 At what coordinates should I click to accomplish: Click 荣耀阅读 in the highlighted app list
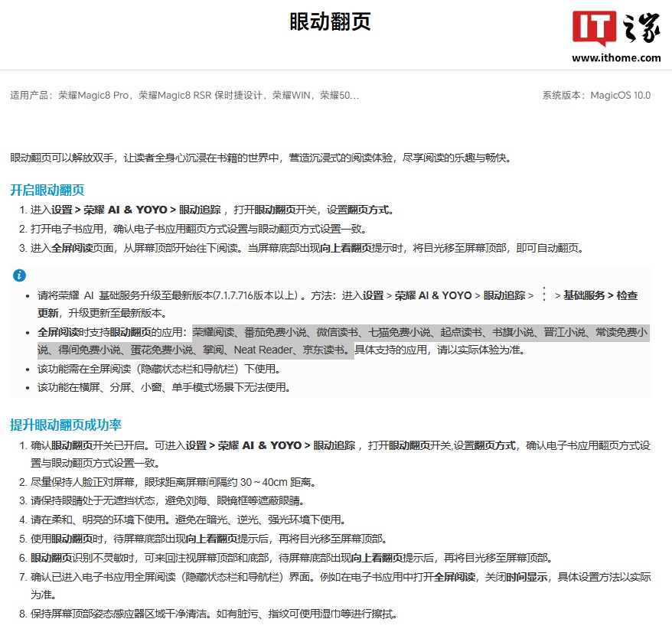tap(214, 332)
